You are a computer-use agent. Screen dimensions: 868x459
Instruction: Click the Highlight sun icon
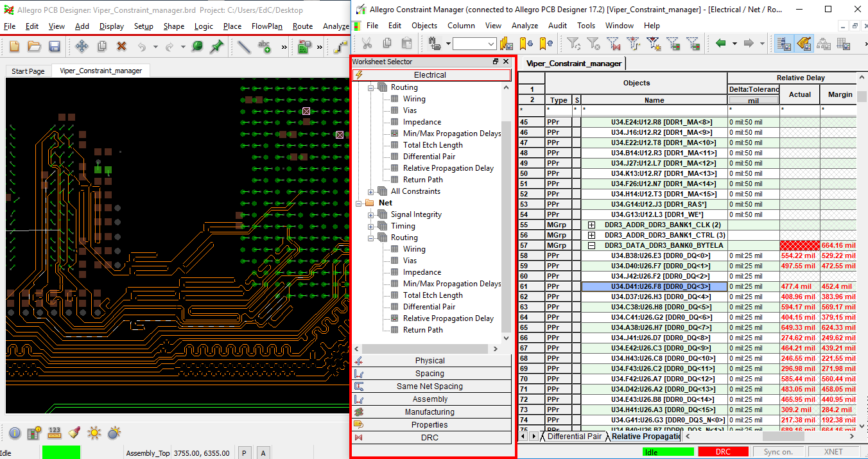[x=94, y=433]
